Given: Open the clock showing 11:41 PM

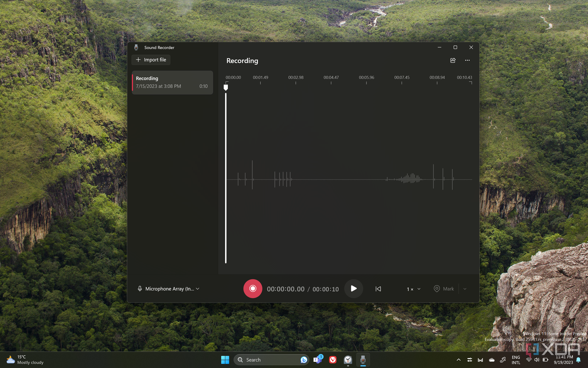Looking at the screenshot, I should pyautogui.click(x=563, y=360).
